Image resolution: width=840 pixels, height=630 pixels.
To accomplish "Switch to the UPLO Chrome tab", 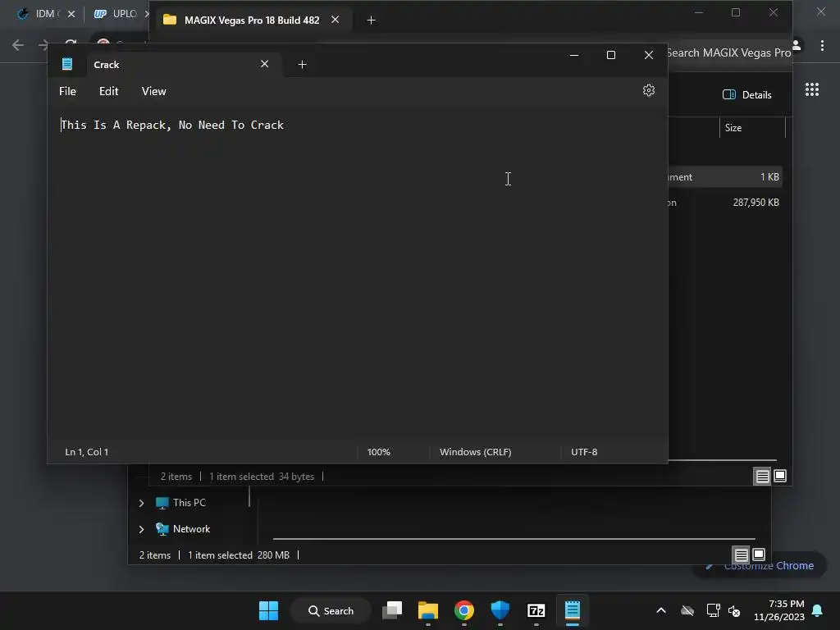I will [x=116, y=14].
